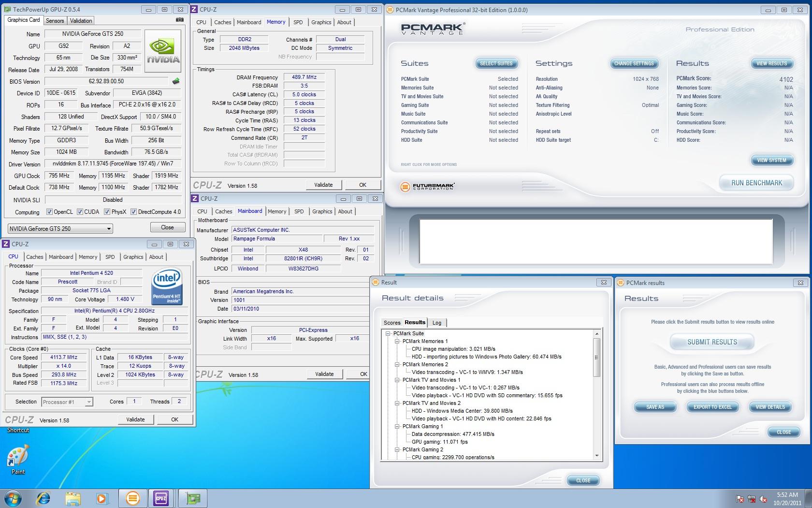
Task: Click the white PCMark output text box
Action: click(596, 241)
